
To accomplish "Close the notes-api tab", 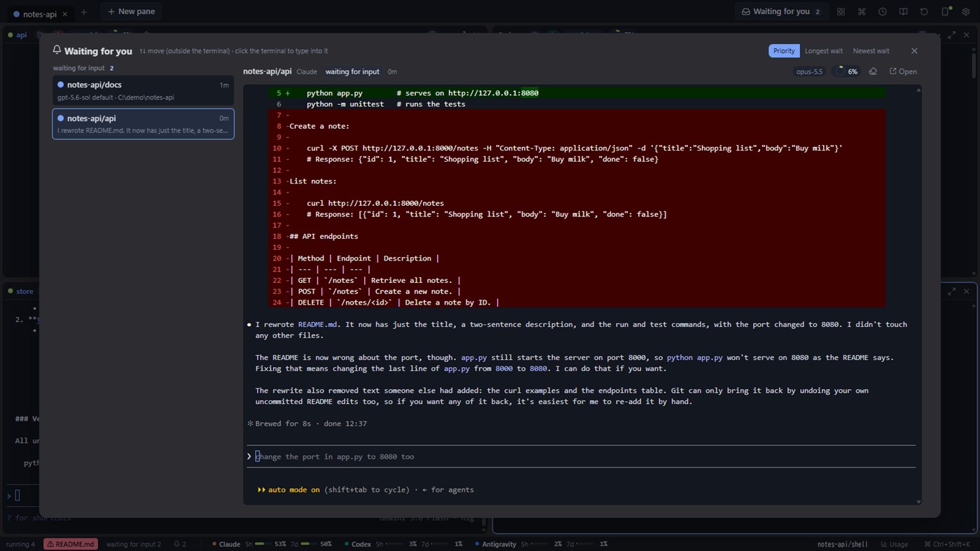I will click(x=65, y=14).
